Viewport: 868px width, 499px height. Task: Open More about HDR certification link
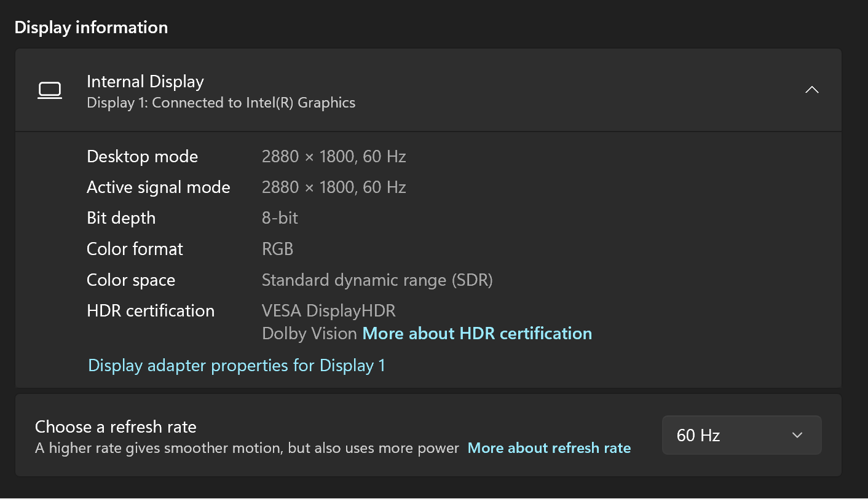[x=477, y=334]
